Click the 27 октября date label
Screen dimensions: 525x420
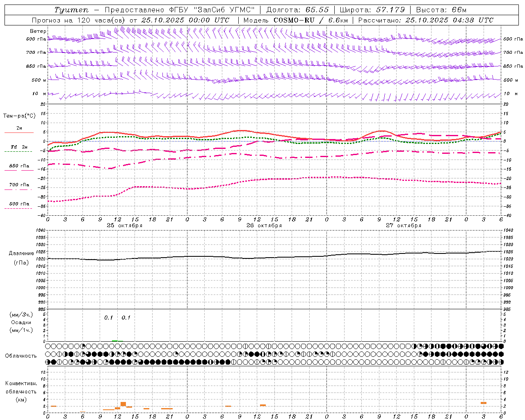click(404, 226)
